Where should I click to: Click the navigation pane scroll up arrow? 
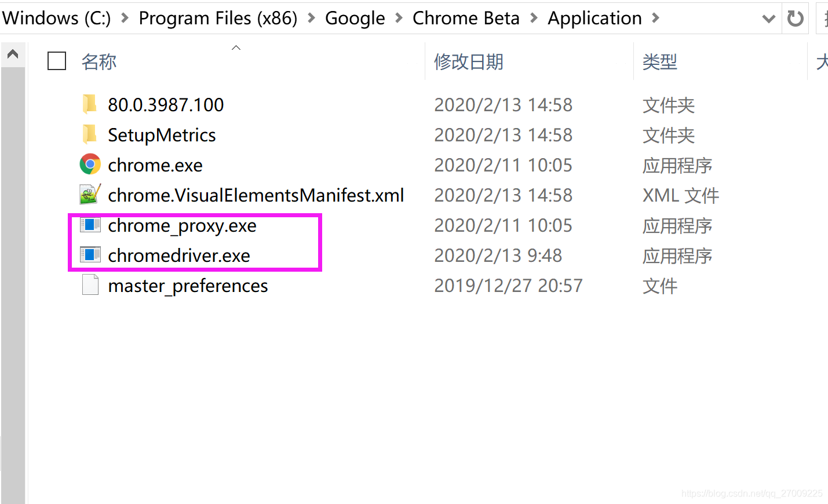tap(13, 54)
